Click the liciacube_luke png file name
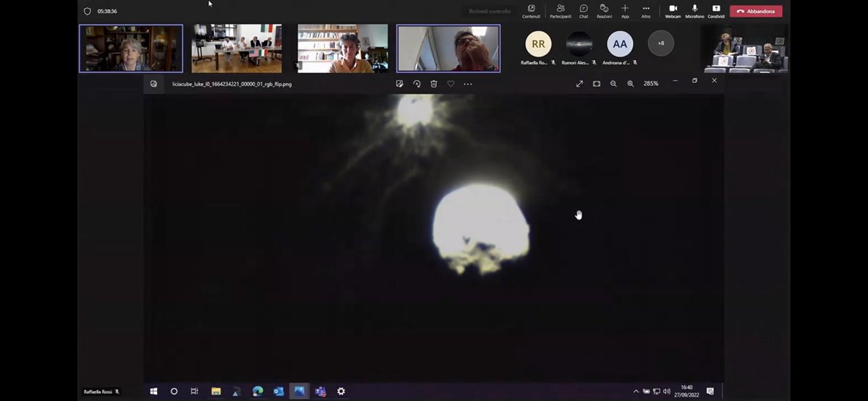This screenshot has height=401, width=868. [231, 84]
